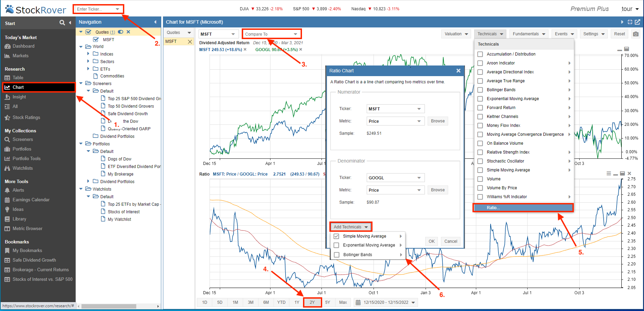Check Volume By Price
Image resolution: width=644 pixels, height=311 pixels.
(480, 188)
